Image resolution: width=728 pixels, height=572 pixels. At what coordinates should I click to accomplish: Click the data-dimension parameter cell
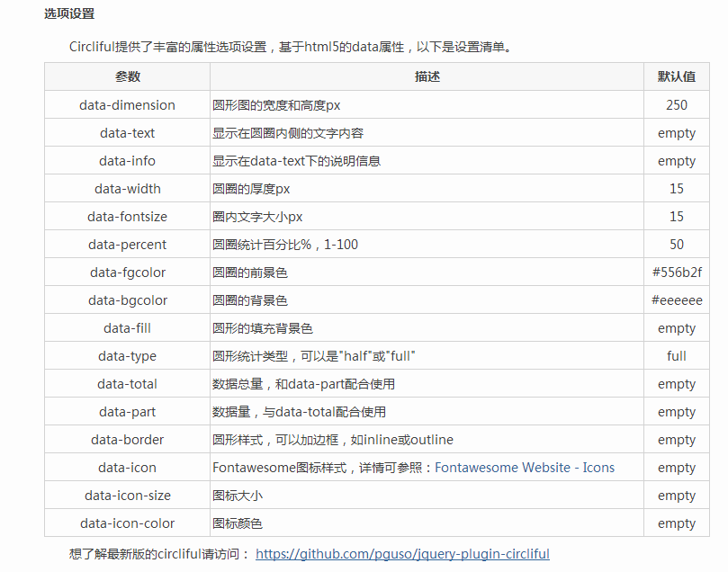[127, 105]
